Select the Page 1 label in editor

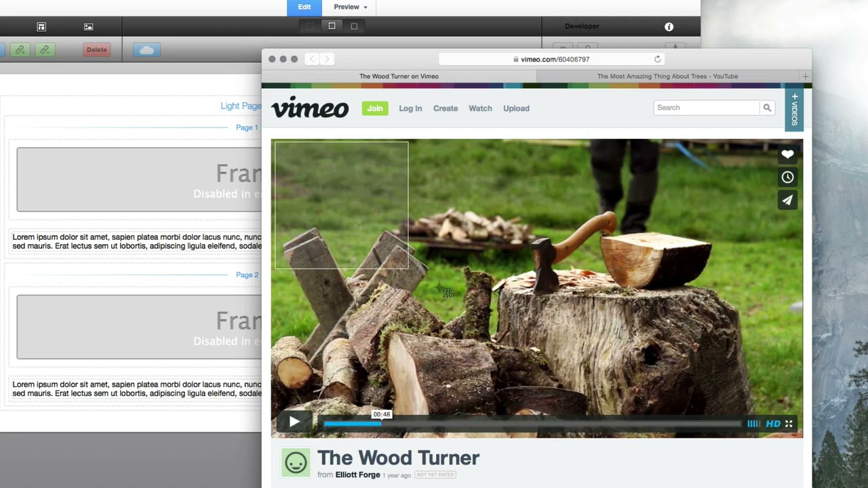point(247,127)
